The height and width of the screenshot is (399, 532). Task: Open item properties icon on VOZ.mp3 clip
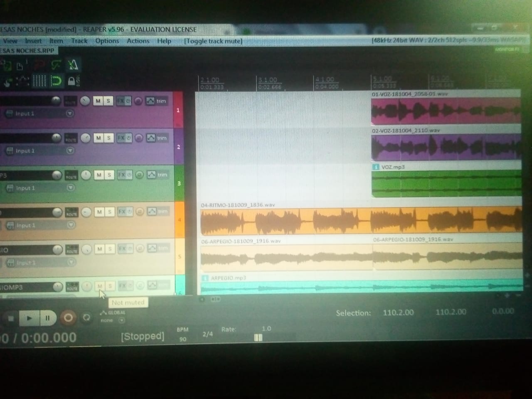click(x=376, y=167)
